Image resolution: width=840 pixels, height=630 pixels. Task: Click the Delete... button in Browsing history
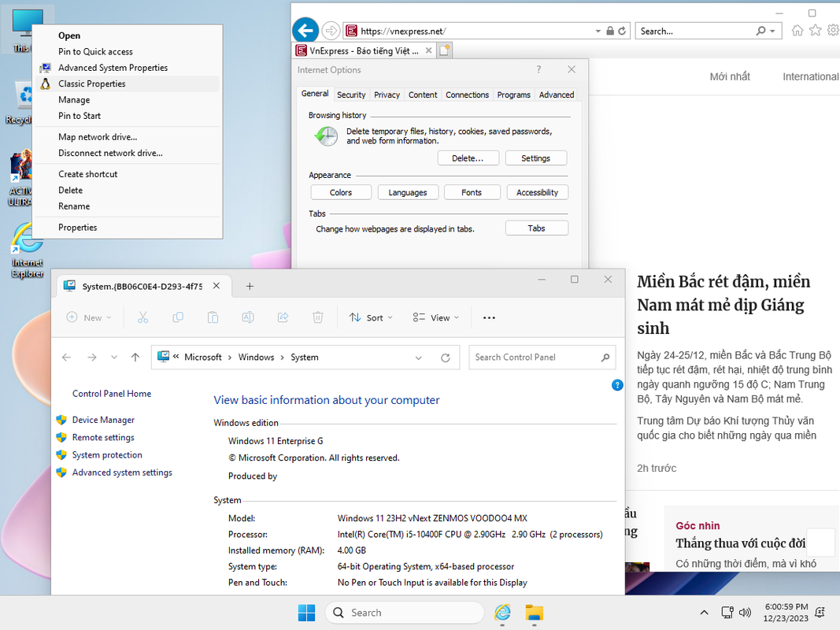pos(468,158)
